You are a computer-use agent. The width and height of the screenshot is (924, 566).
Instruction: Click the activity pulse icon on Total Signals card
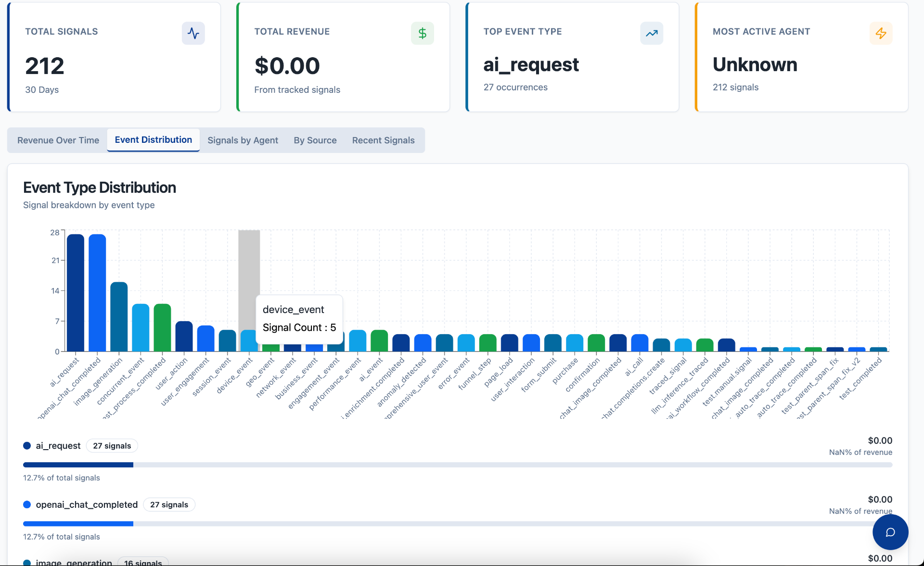point(193,33)
